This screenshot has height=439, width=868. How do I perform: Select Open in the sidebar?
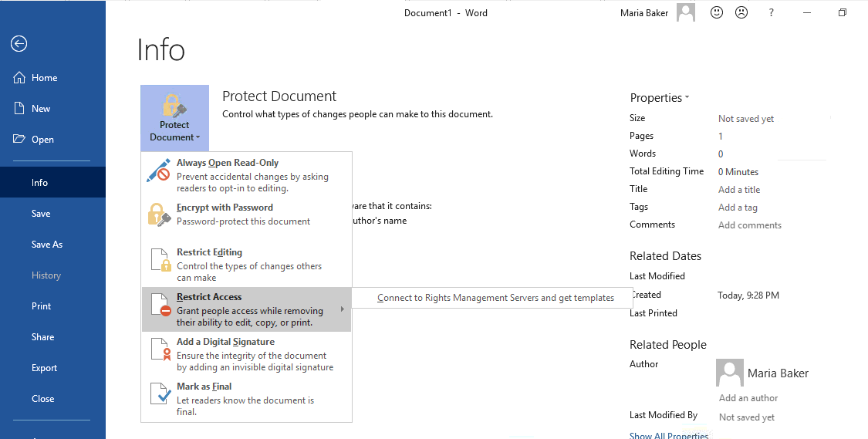[x=52, y=140]
